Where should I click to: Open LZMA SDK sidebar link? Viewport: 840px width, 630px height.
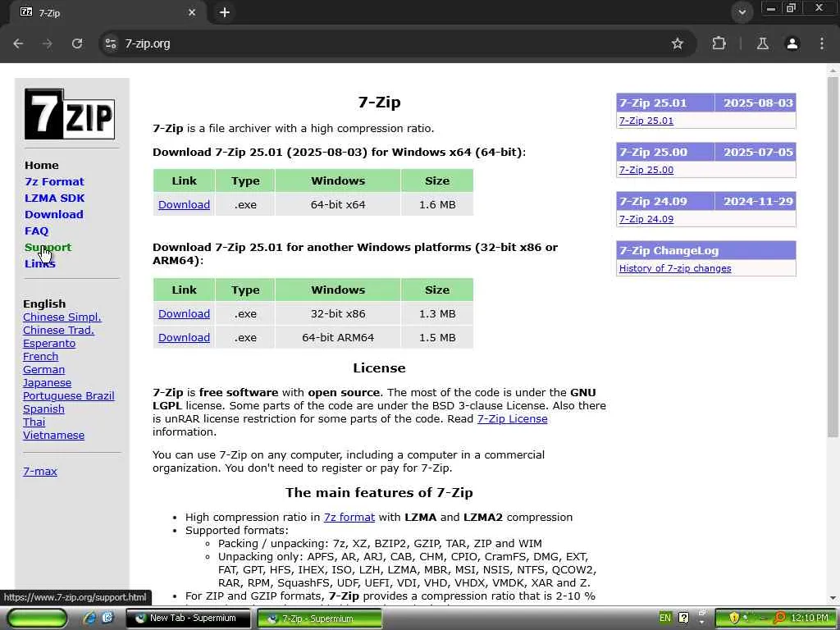(x=55, y=198)
